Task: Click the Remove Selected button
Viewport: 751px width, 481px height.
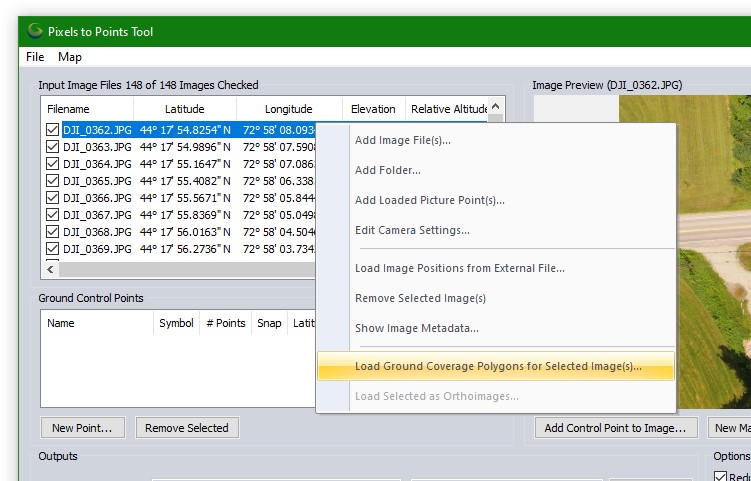Action: [x=187, y=428]
